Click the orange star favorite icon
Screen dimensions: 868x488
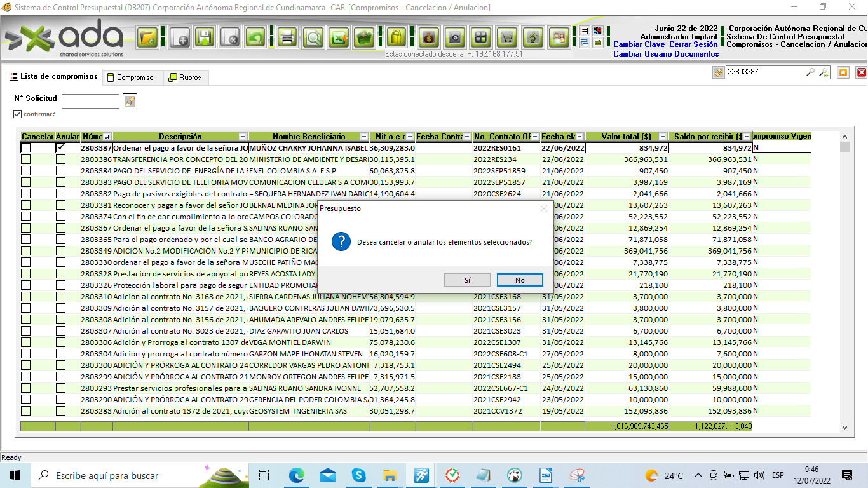843,72
